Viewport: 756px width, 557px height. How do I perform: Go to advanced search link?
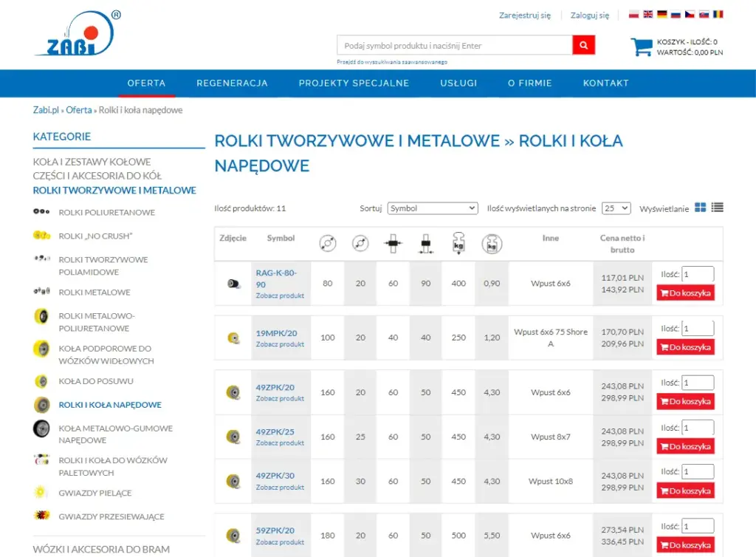click(392, 62)
